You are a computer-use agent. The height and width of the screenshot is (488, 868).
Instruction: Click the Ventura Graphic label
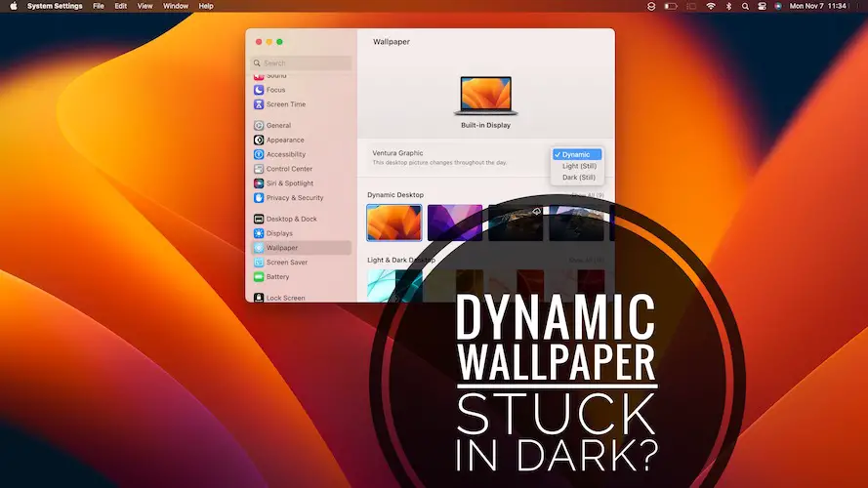pyautogui.click(x=397, y=152)
